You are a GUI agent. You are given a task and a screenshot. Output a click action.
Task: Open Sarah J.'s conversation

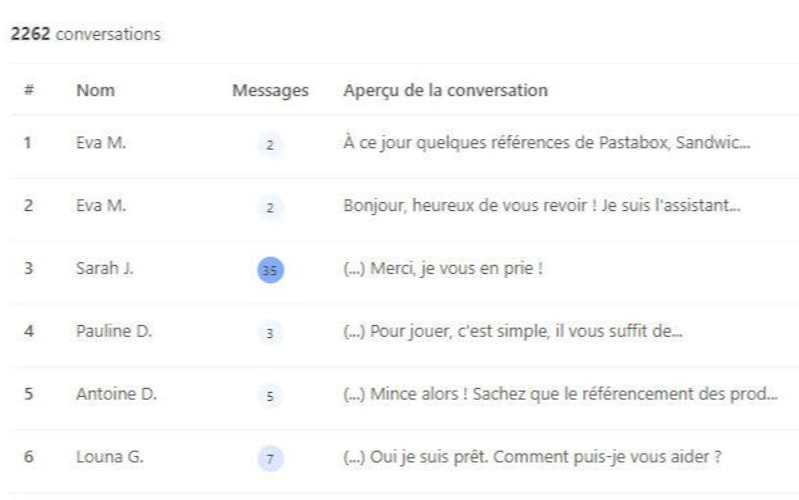(105, 269)
